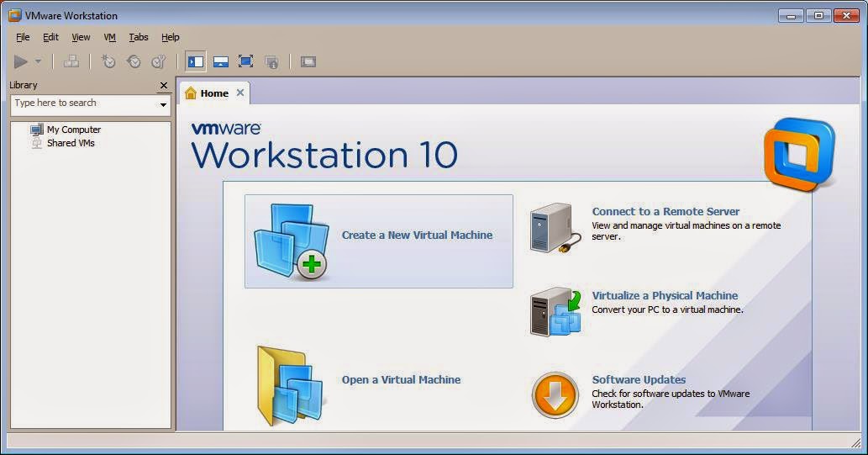
Task: Click the remote server tower icon
Action: coord(554,228)
